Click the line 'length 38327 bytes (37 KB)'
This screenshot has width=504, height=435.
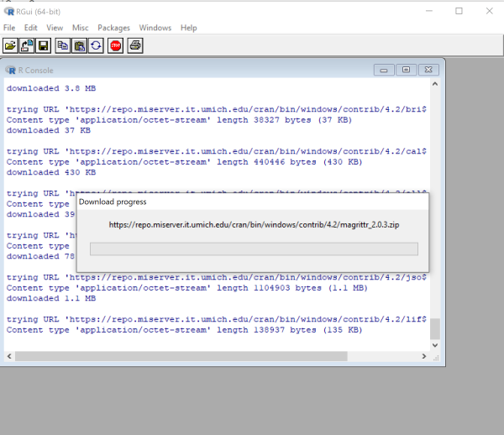[179, 120]
